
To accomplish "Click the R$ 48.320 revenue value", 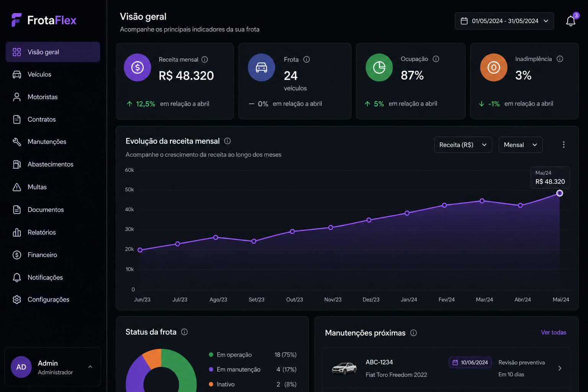I will 186,76.
